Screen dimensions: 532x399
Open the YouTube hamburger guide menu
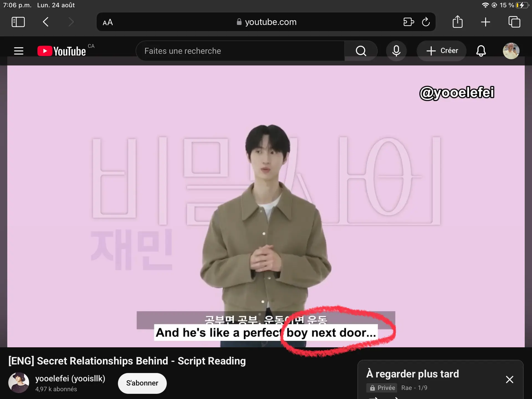click(19, 51)
